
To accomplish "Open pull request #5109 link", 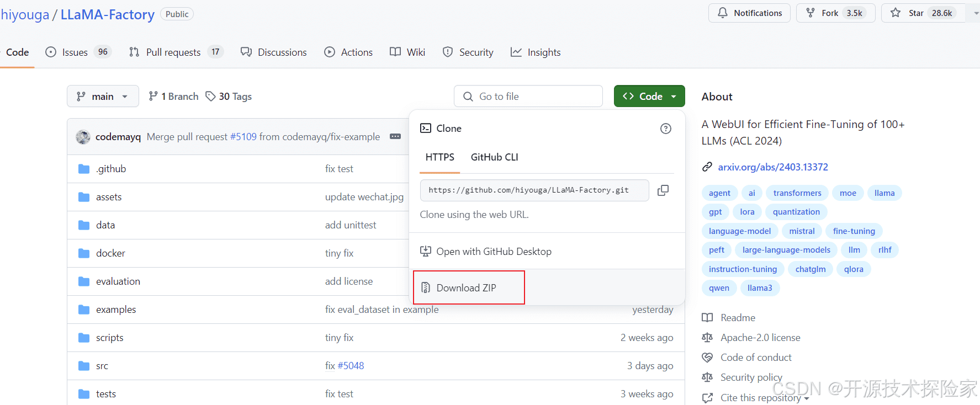I will [x=243, y=137].
